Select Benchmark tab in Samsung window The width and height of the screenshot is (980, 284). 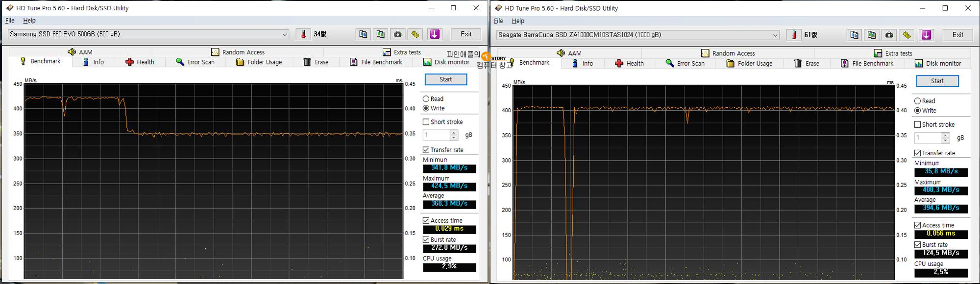(40, 61)
